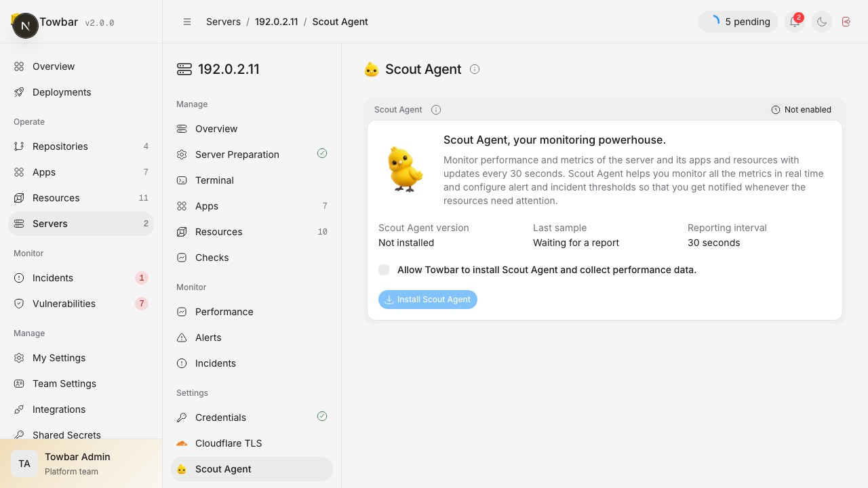The height and width of the screenshot is (488, 868).
Task: Click the '30 seconds' reporting interval value
Action: click(713, 243)
